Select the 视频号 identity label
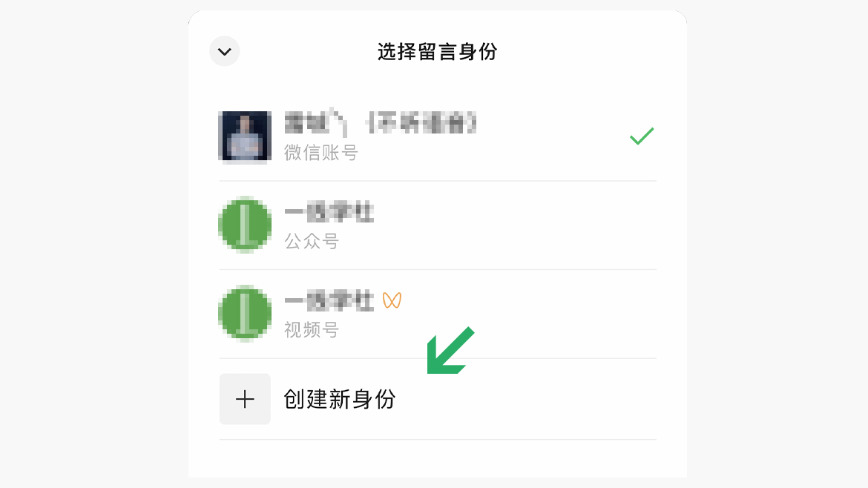The width and height of the screenshot is (868, 488). click(311, 330)
